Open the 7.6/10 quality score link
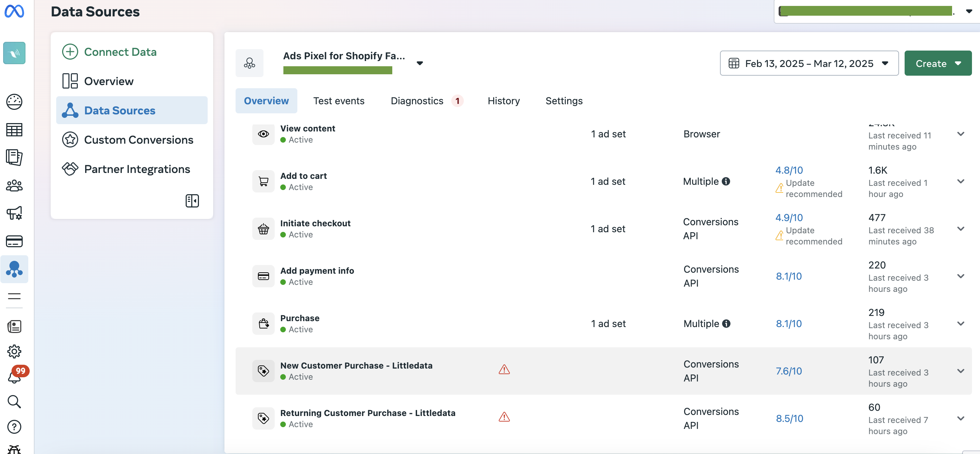This screenshot has height=454, width=980. point(789,371)
